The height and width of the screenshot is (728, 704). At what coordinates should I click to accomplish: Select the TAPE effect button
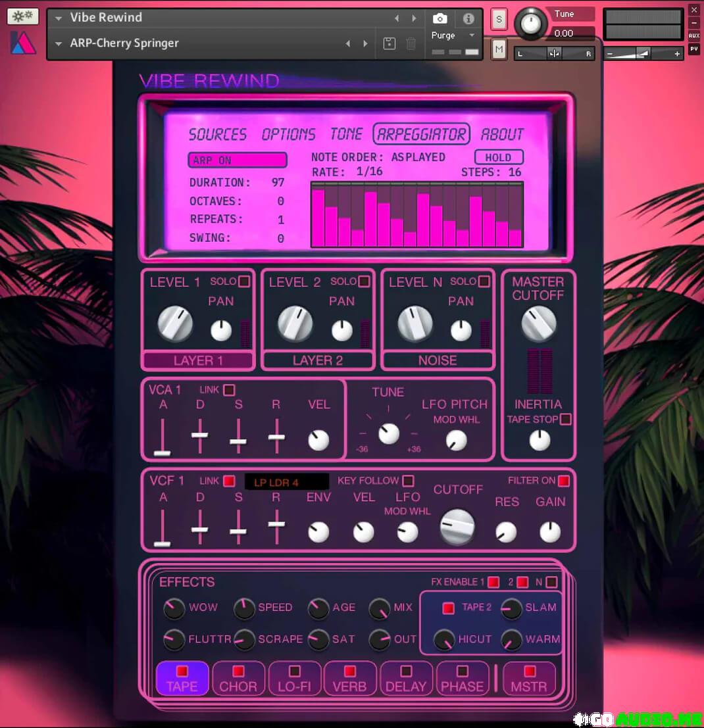pyautogui.click(x=182, y=678)
